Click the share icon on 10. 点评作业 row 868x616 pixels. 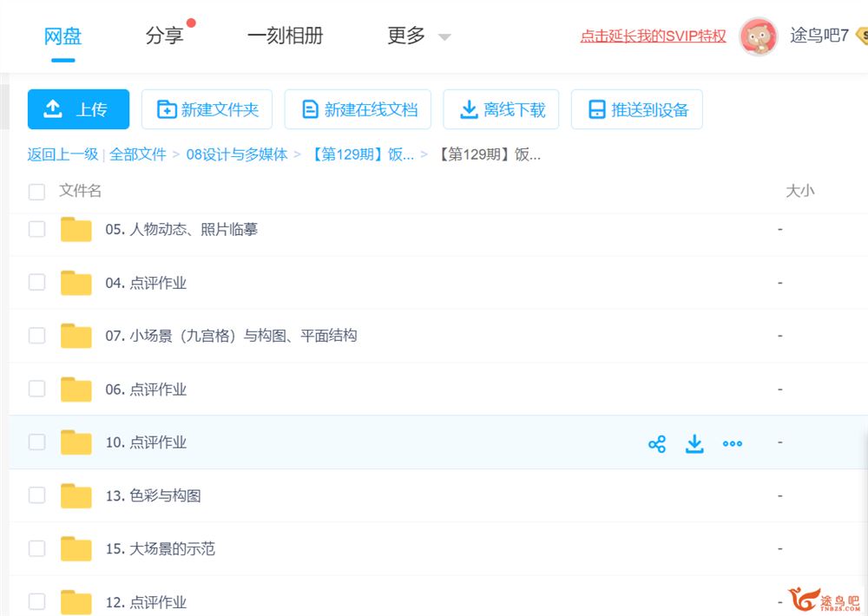[x=657, y=444]
